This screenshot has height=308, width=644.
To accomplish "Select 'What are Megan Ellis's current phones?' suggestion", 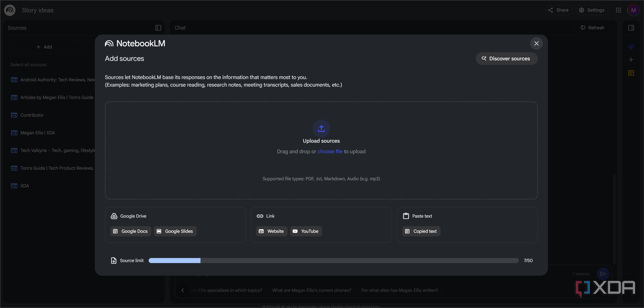I will pos(312,290).
